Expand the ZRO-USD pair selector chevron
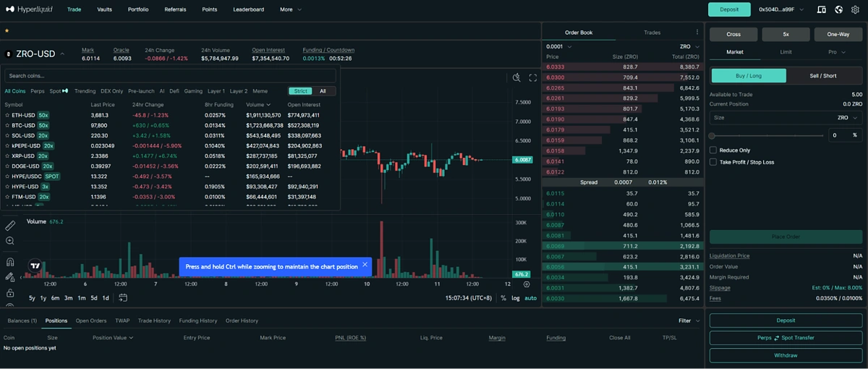The width and height of the screenshot is (868, 369). pos(63,54)
